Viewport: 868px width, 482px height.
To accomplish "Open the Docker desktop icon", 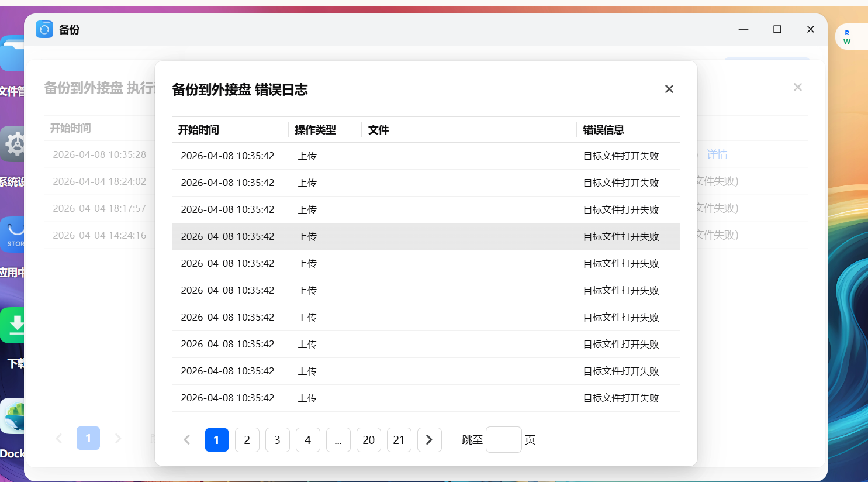I will tap(13, 416).
